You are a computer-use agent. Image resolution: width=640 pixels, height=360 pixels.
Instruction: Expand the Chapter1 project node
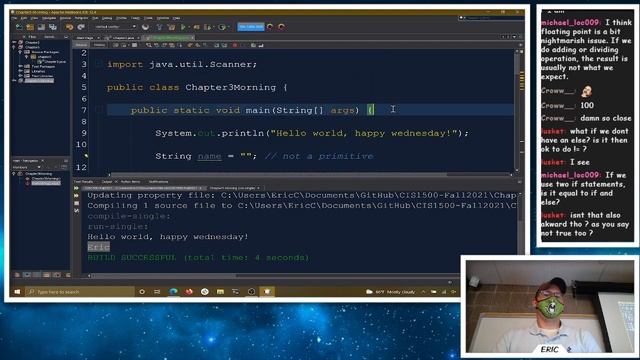14,42
